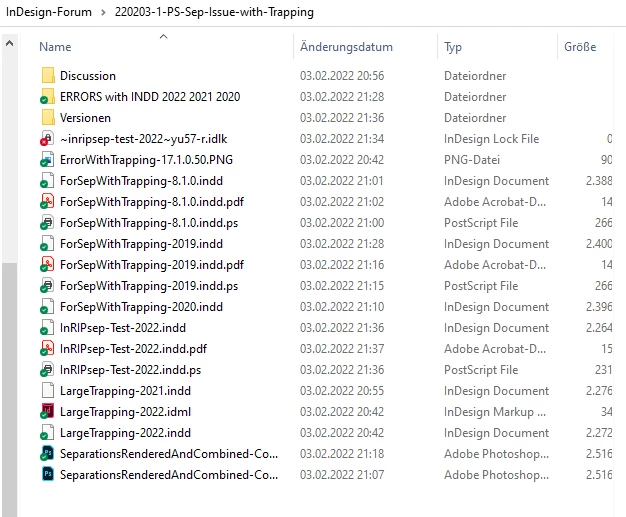Select "~inripsep-test-2022~yu57-r.idlk" file name
The image size is (626, 517).
(x=144, y=139)
